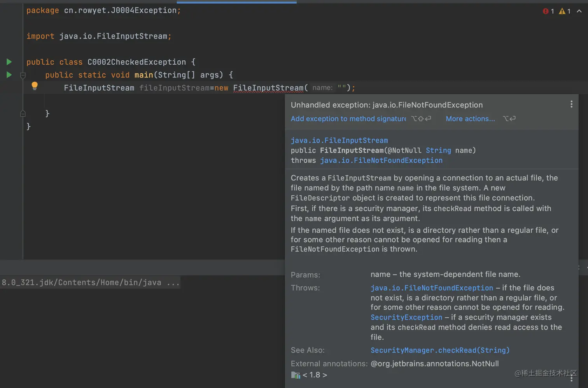
Task: Click the SecurityException link
Action: point(406,318)
